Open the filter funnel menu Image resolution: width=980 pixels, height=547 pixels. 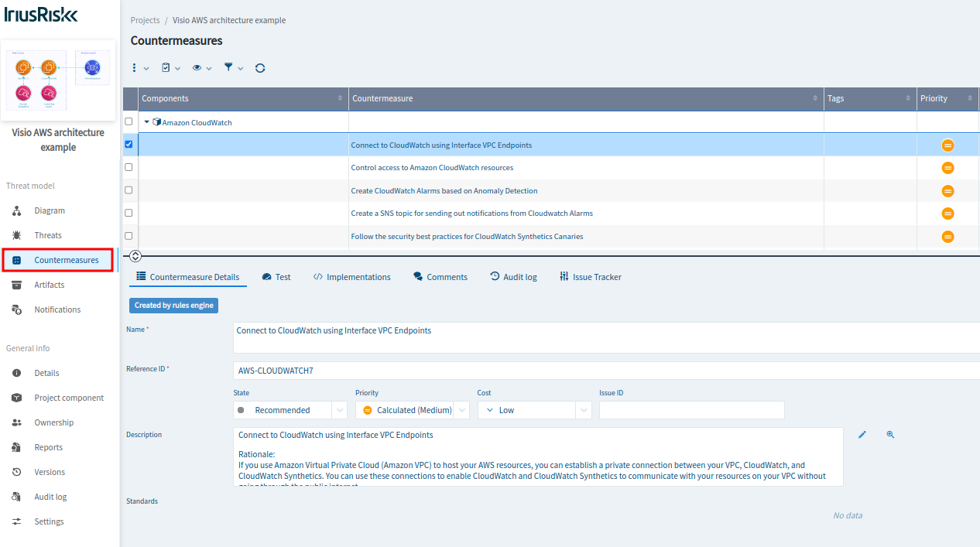[x=233, y=68]
